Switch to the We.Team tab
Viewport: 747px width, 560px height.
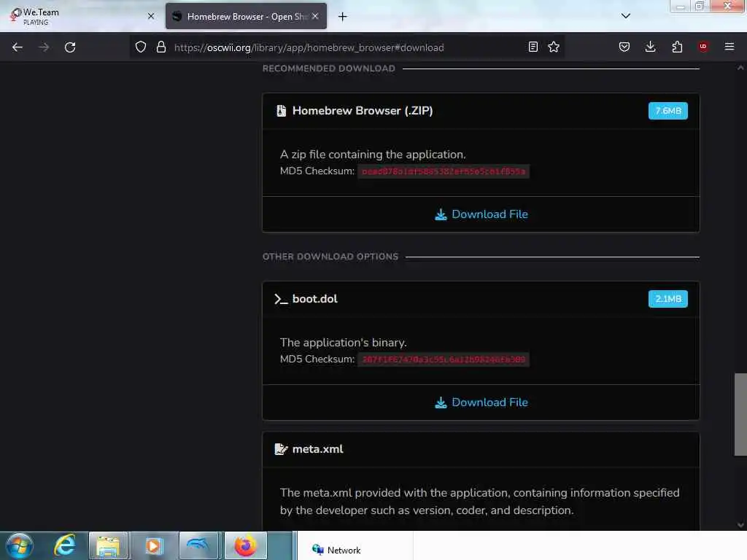[x=79, y=16]
